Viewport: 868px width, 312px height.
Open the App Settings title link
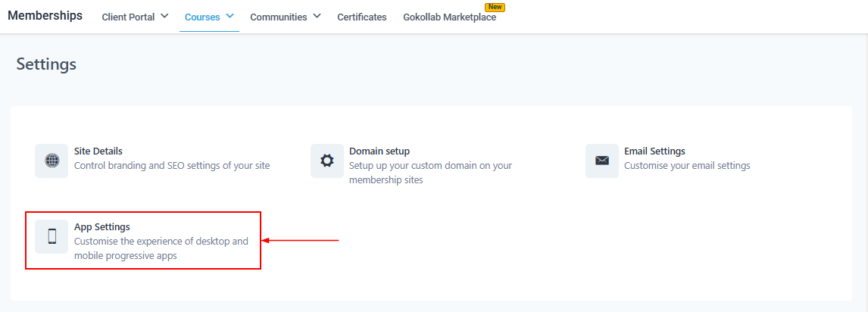click(102, 227)
